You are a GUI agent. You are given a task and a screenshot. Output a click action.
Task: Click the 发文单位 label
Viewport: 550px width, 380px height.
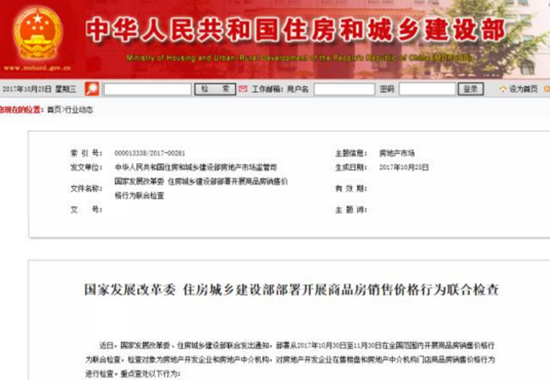(86, 167)
